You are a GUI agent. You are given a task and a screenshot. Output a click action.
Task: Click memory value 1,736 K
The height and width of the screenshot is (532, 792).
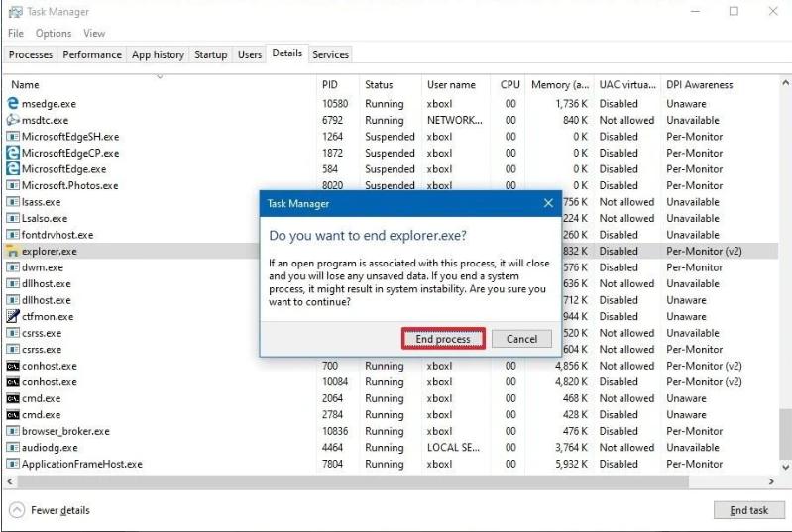pos(572,104)
